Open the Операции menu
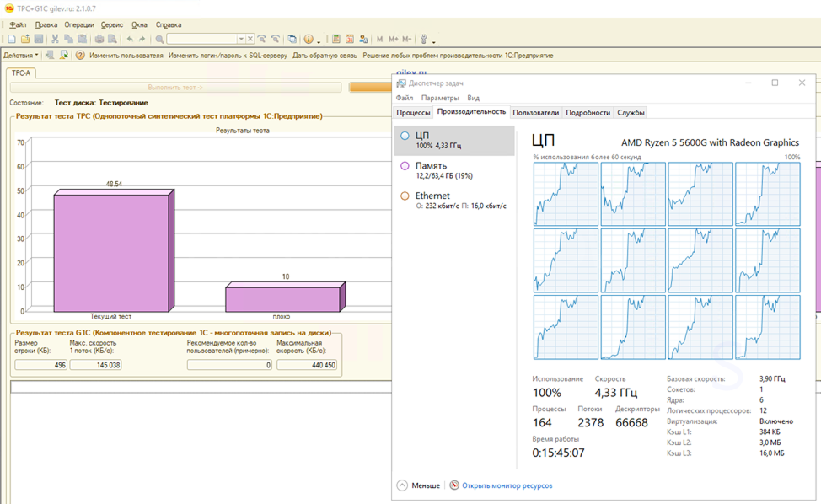The height and width of the screenshot is (504, 821). 79,24
